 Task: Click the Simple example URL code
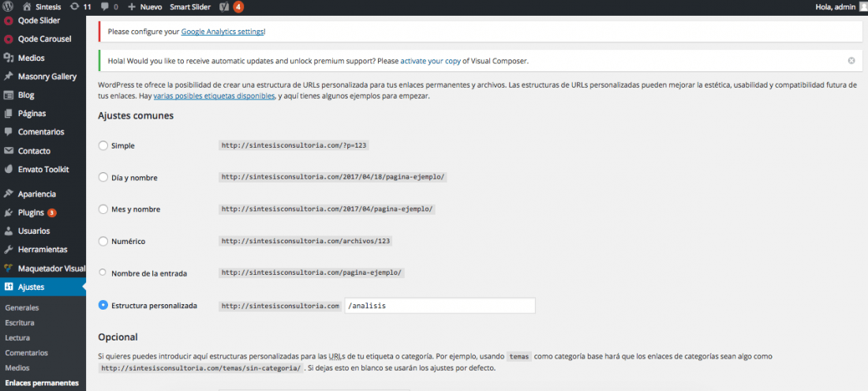click(294, 145)
